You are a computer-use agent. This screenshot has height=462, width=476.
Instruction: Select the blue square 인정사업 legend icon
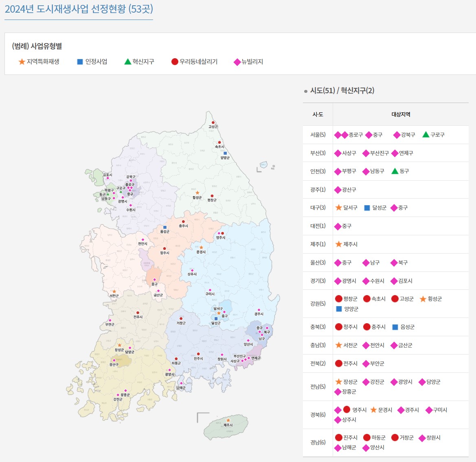coord(80,62)
